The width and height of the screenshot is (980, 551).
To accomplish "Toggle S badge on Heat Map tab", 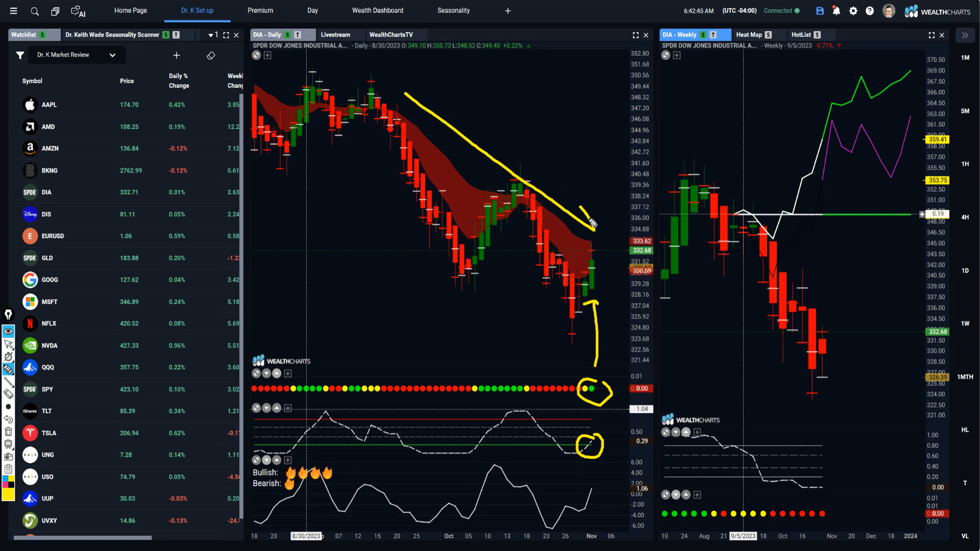I will (768, 35).
